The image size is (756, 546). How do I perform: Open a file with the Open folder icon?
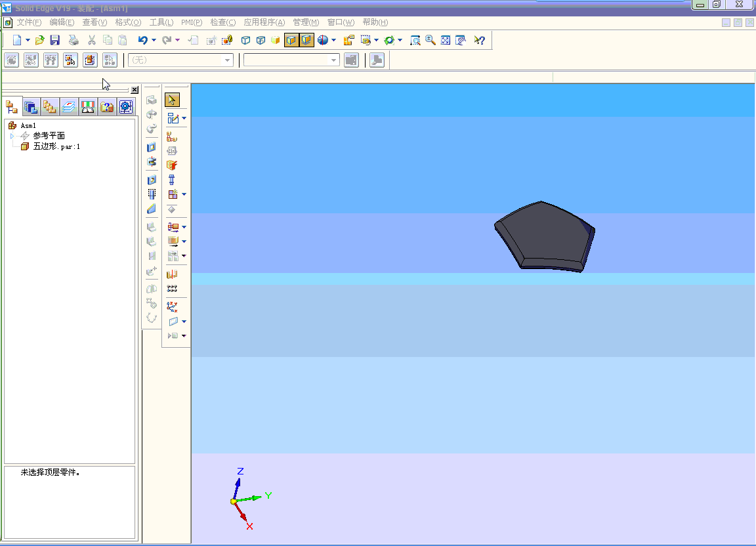39,40
